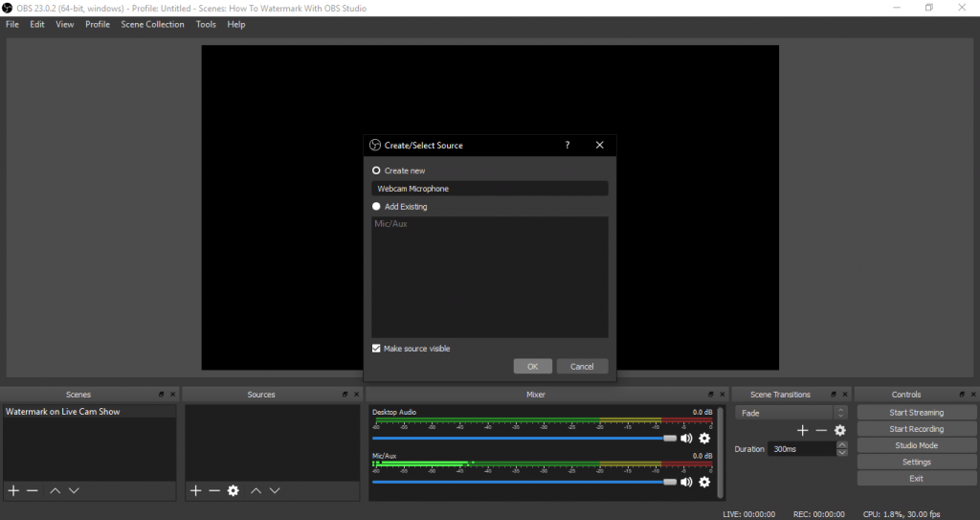This screenshot has height=520, width=980.
Task: Click Cancel in the source dialog
Action: click(582, 367)
